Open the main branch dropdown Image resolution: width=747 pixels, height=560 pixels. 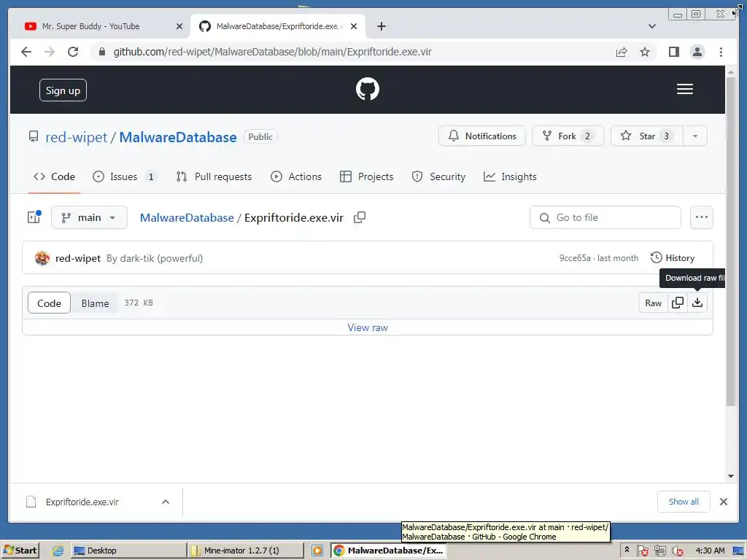coord(89,217)
